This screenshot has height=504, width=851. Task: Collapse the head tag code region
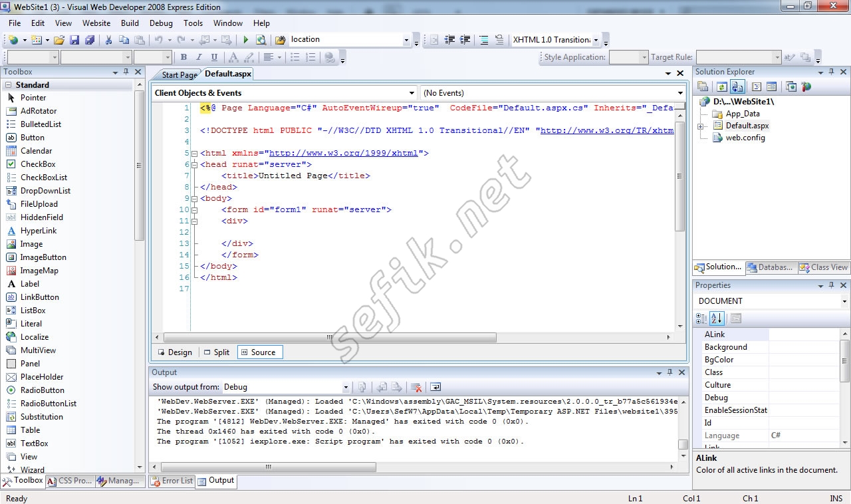(x=195, y=164)
